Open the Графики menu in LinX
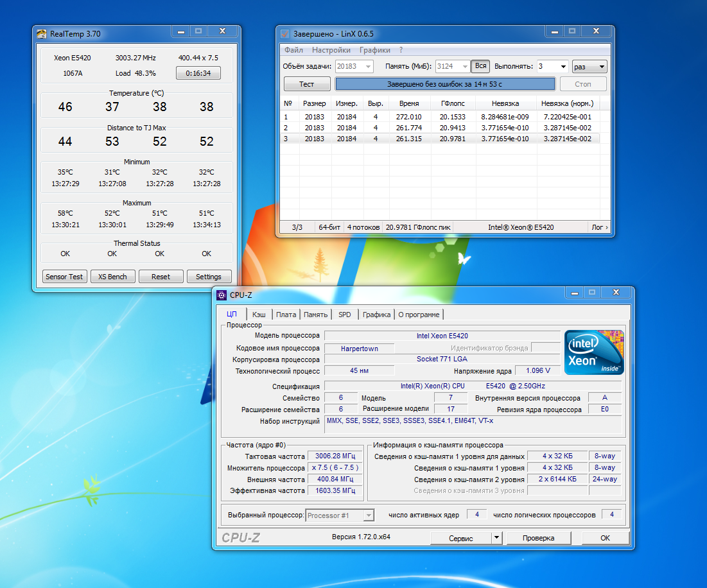707x588 pixels. (x=375, y=50)
